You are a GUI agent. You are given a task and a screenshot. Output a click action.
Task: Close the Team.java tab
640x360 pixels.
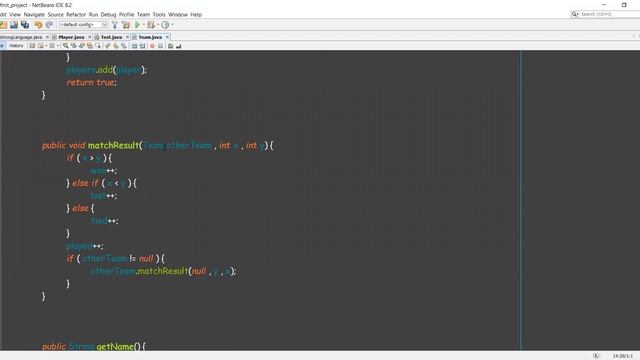pos(167,37)
